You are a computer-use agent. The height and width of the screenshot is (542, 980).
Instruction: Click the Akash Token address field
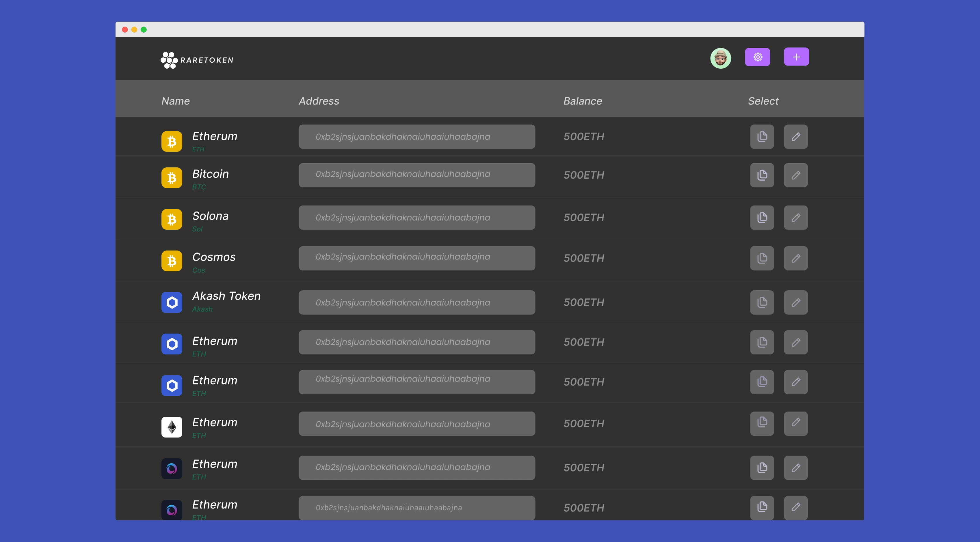[416, 302]
